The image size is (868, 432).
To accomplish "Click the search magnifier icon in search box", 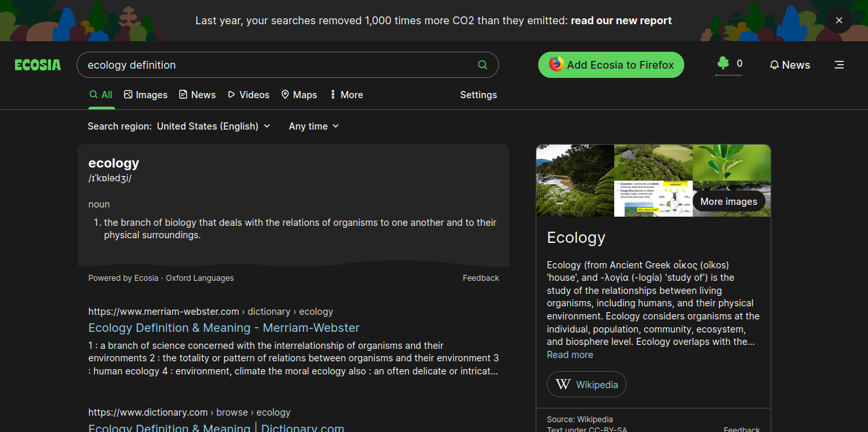I will 483,65.
